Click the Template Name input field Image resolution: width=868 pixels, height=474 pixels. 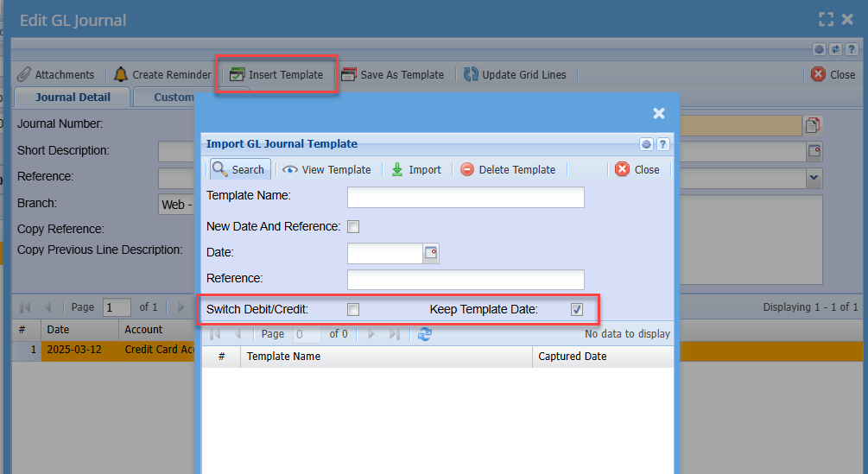[x=466, y=198]
